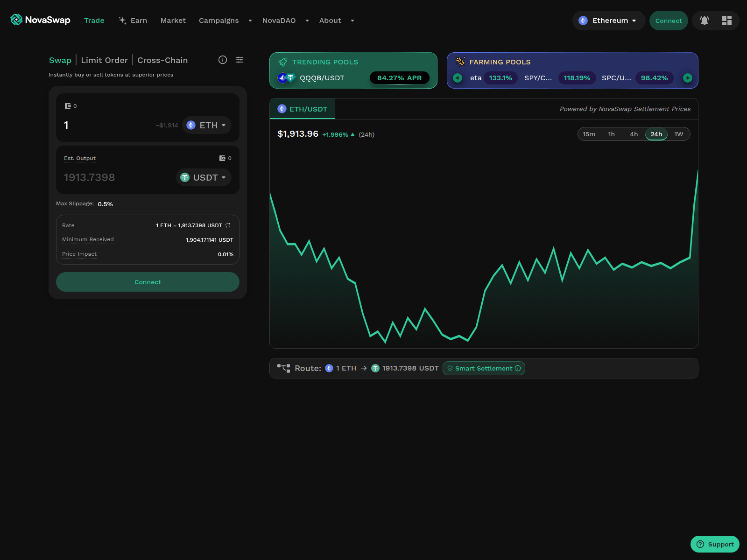This screenshot has height=560, width=747.
Task: Click Smart Settlement info icon
Action: point(518,368)
